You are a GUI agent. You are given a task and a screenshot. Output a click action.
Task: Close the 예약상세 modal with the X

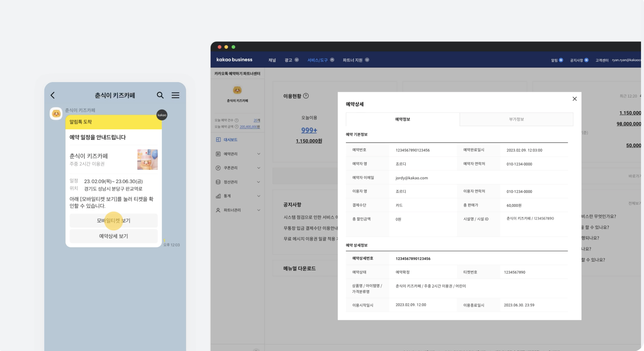coord(574,99)
